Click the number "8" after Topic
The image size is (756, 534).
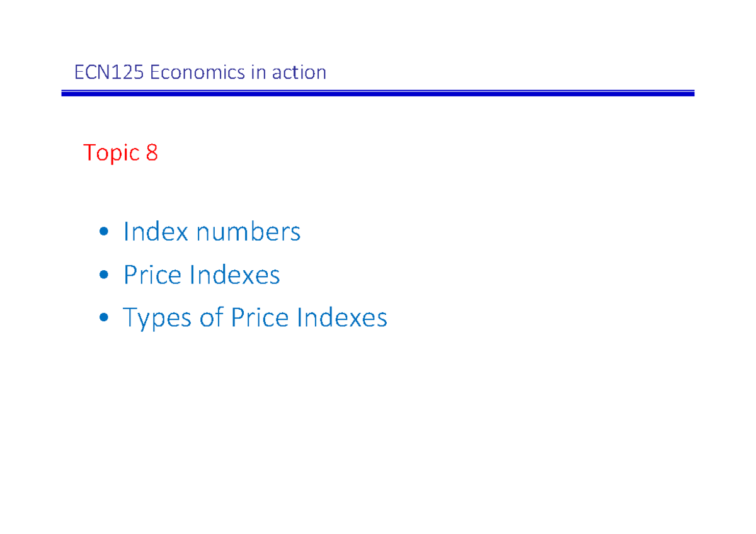tap(151, 152)
